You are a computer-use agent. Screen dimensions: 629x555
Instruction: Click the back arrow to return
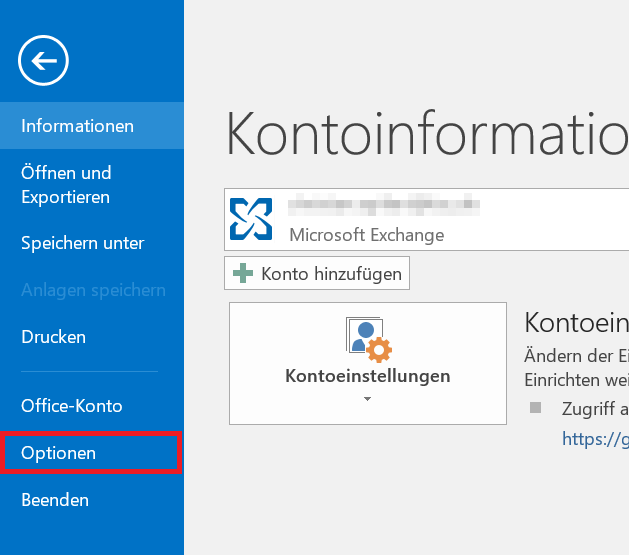click(43, 61)
